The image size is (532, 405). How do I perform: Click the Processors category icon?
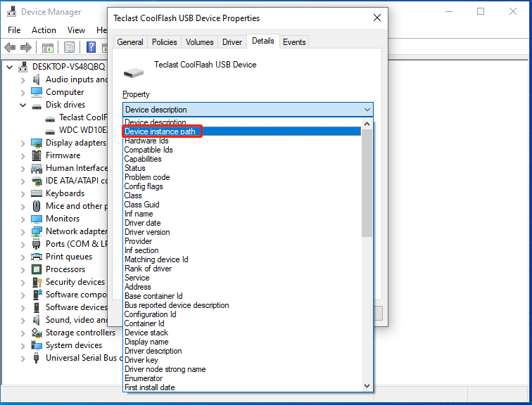pos(37,269)
